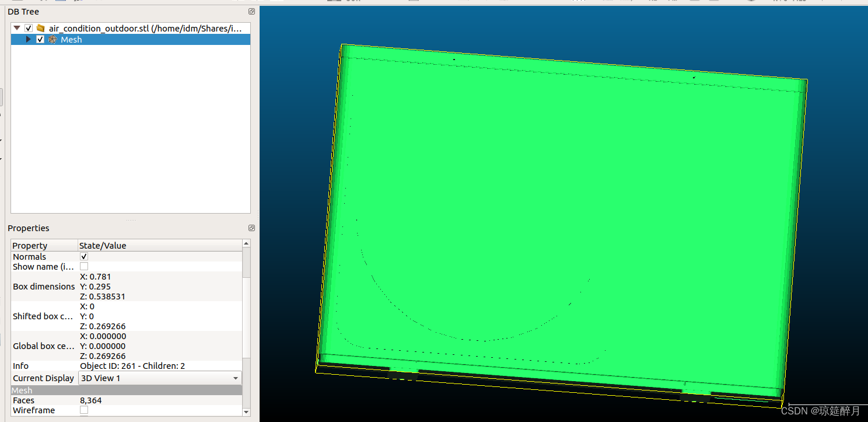The image size is (868, 422).
Task: Disable the Normals checkbox
Action: pyautogui.click(x=84, y=257)
